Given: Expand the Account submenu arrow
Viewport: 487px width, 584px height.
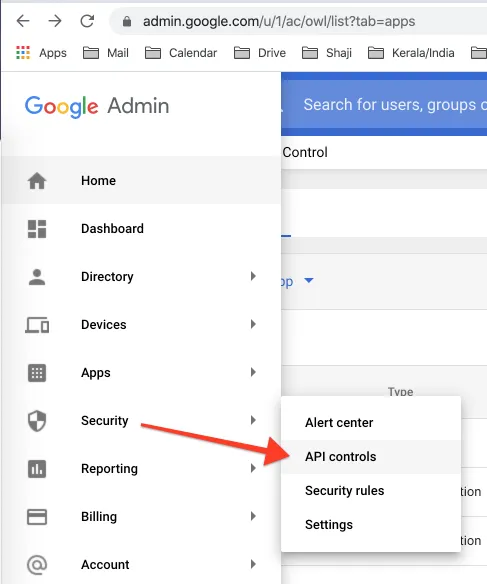Looking at the screenshot, I should click(253, 564).
